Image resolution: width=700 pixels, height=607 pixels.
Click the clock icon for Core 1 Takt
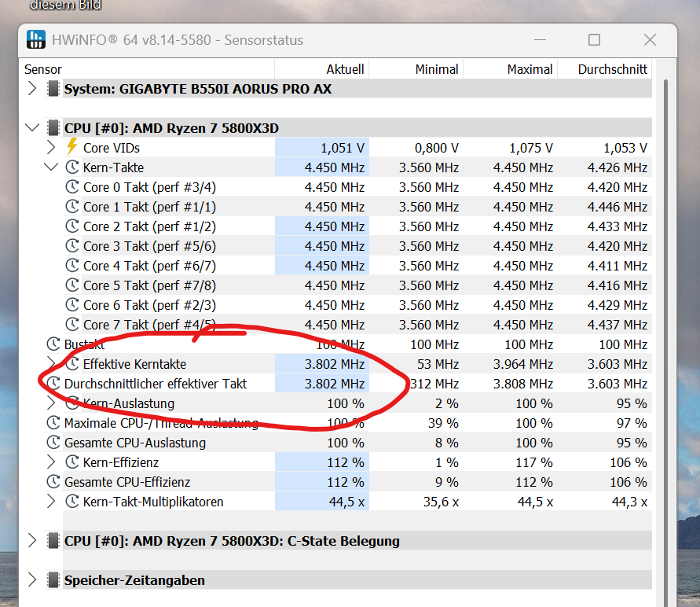point(71,206)
